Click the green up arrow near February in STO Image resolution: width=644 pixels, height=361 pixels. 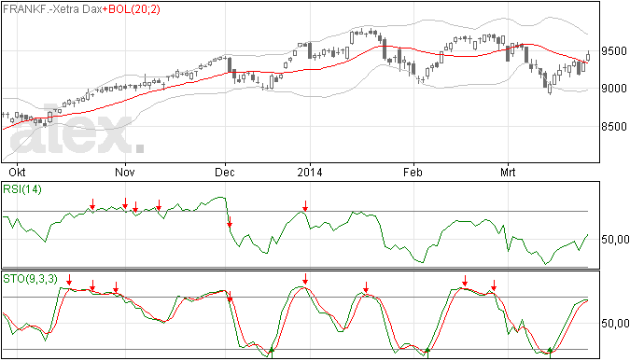tap(427, 353)
